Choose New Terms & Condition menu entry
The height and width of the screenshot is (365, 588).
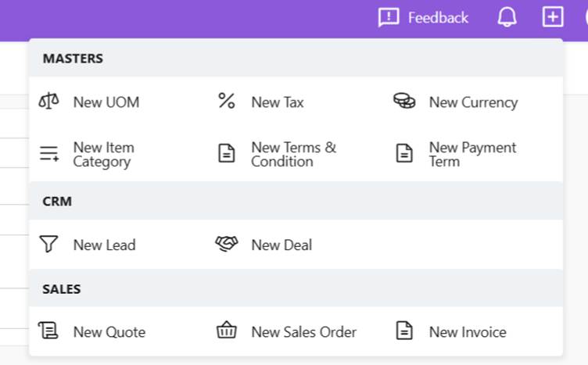tap(293, 155)
